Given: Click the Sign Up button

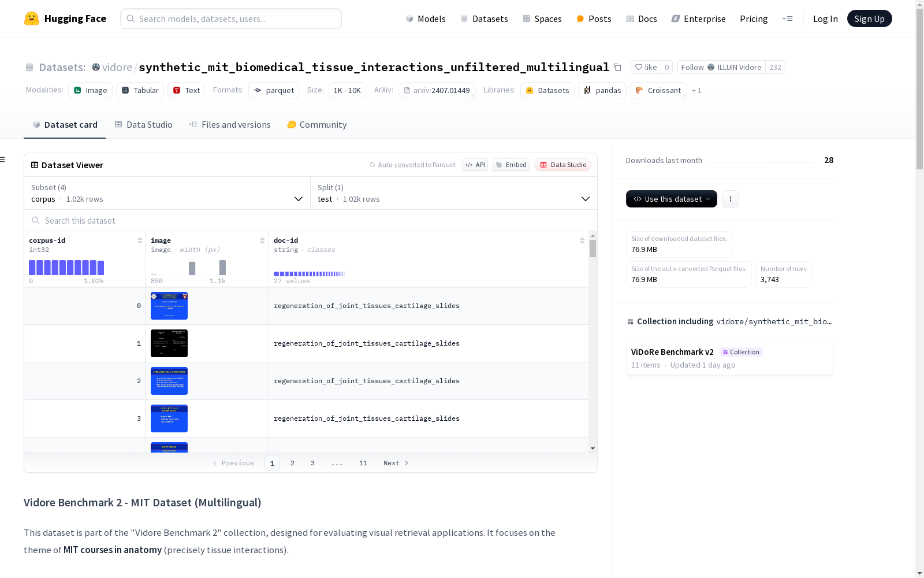Looking at the screenshot, I should 870,18.
